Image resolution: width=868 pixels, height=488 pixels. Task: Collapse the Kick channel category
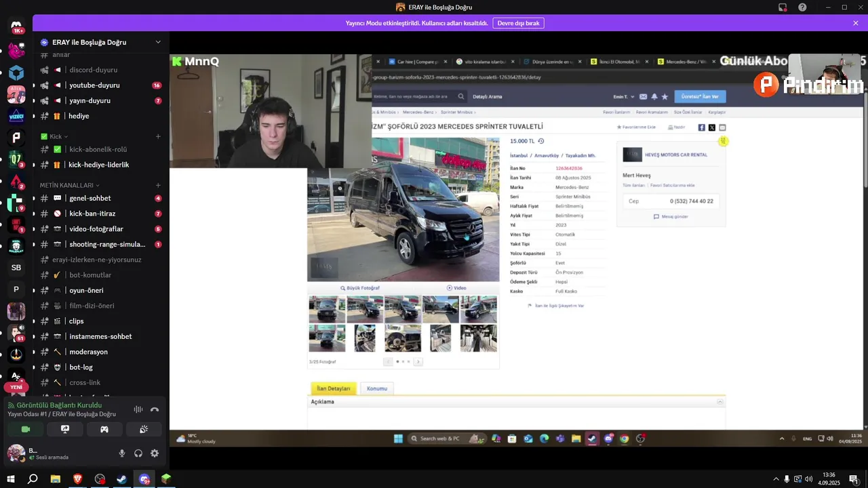(x=54, y=136)
